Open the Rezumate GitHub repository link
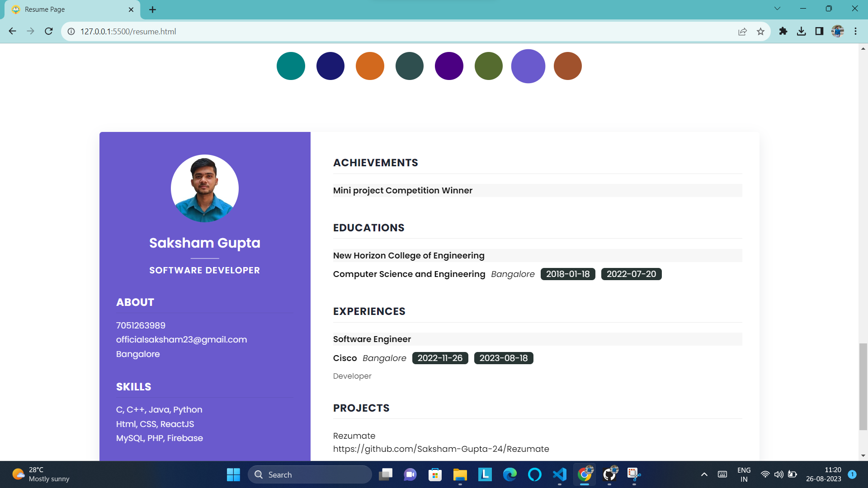This screenshot has height=488, width=868. point(441,449)
